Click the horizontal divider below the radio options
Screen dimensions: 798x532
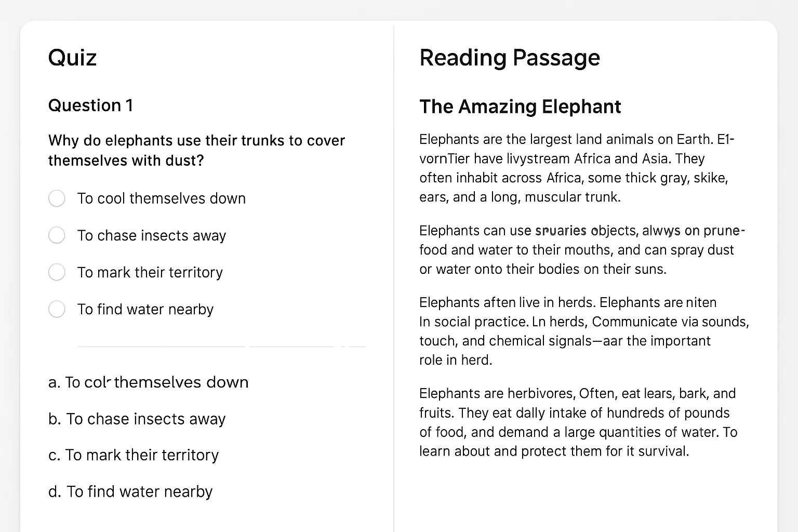tap(221, 347)
